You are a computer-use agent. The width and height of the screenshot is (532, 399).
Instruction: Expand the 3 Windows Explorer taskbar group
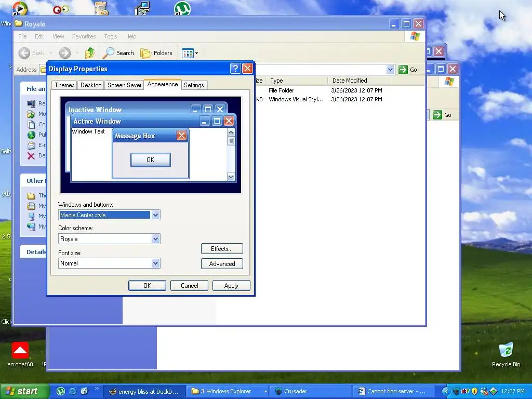pos(228,392)
